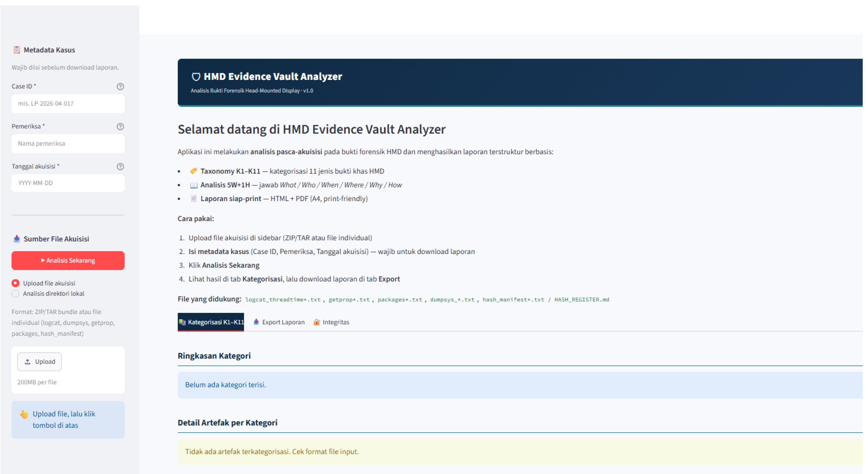Click the 'Detail Artefak per Kategori' heading

228,423
